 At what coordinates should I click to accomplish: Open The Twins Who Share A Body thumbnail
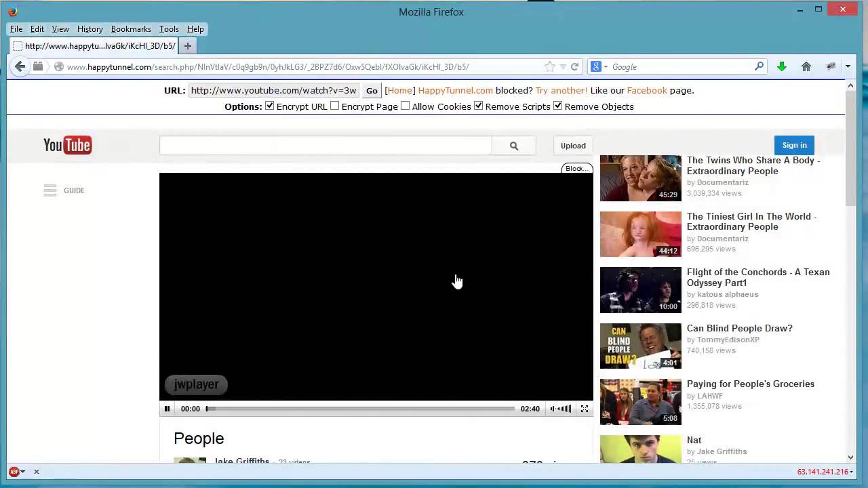pos(641,178)
